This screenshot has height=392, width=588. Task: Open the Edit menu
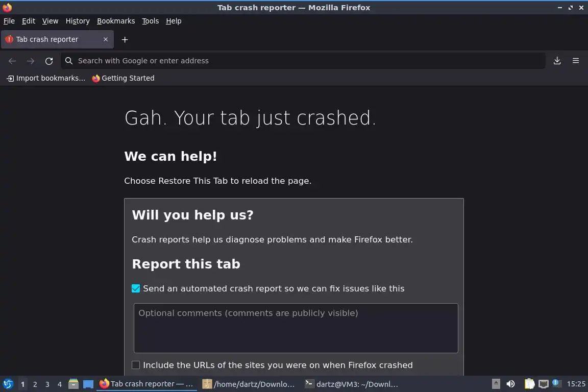point(29,21)
